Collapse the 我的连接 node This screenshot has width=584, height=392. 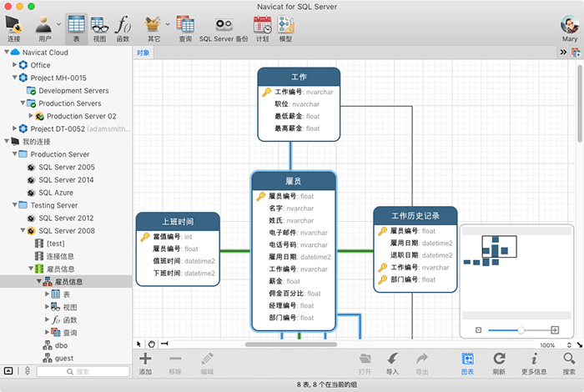[x=7, y=141]
